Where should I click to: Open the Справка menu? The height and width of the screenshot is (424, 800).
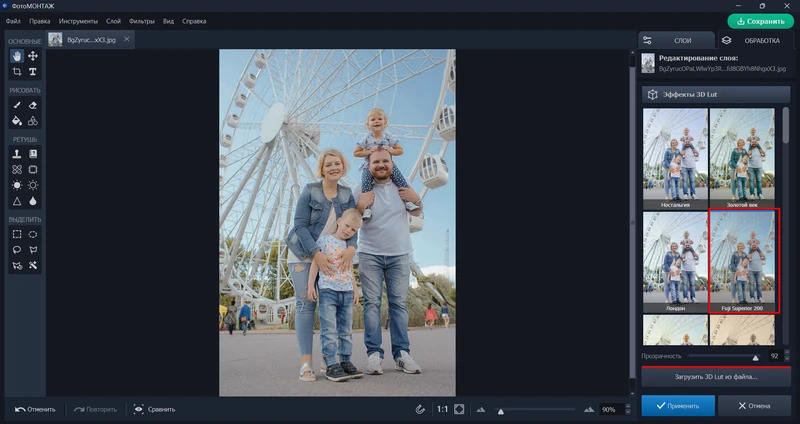[194, 21]
